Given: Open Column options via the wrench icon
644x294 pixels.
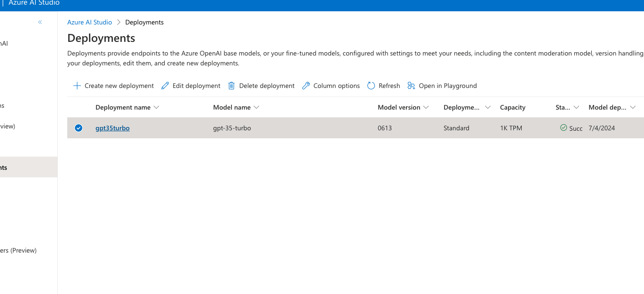Looking at the screenshot, I should 306,86.
